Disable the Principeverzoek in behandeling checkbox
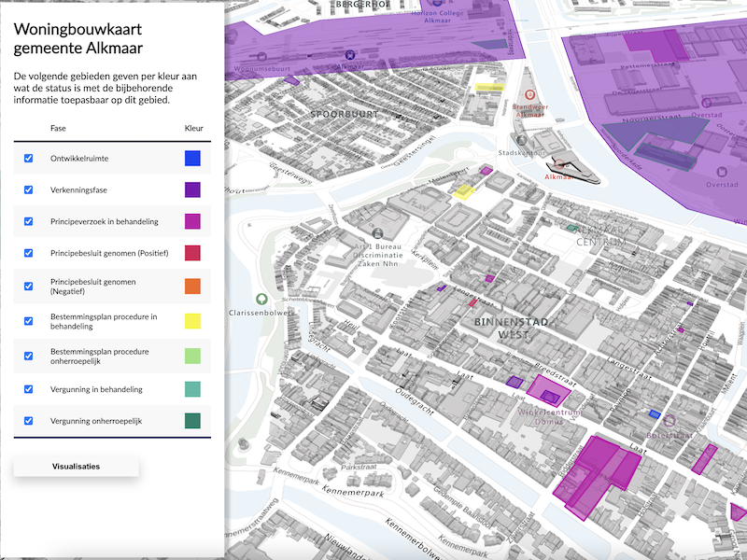Viewport: 747px width, 560px height. pyautogui.click(x=28, y=221)
